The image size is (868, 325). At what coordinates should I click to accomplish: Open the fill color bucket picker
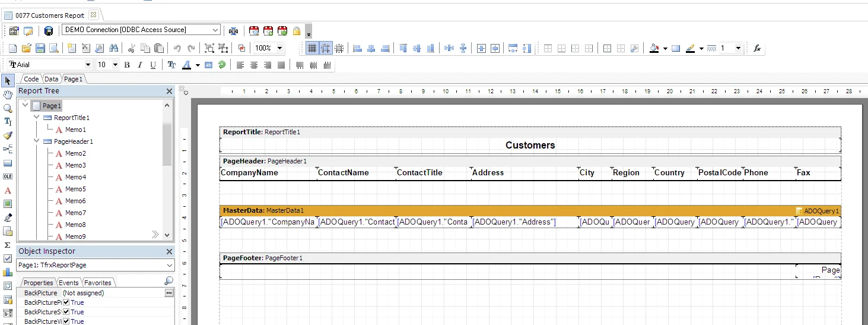click(x=654, y=48)
